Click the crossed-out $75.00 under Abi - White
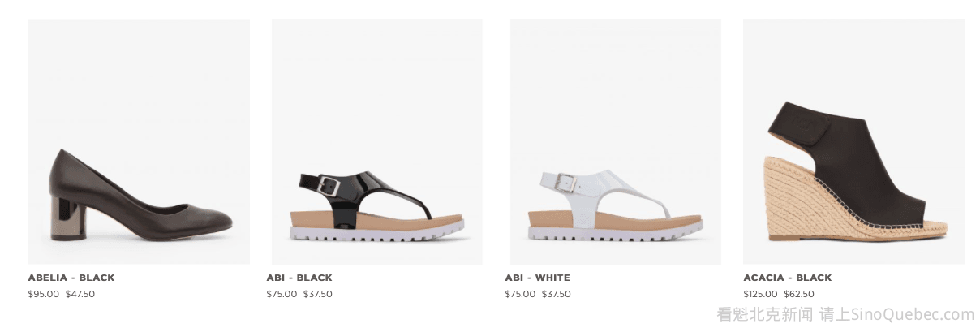980x328 pixels. tap(521, 294)
